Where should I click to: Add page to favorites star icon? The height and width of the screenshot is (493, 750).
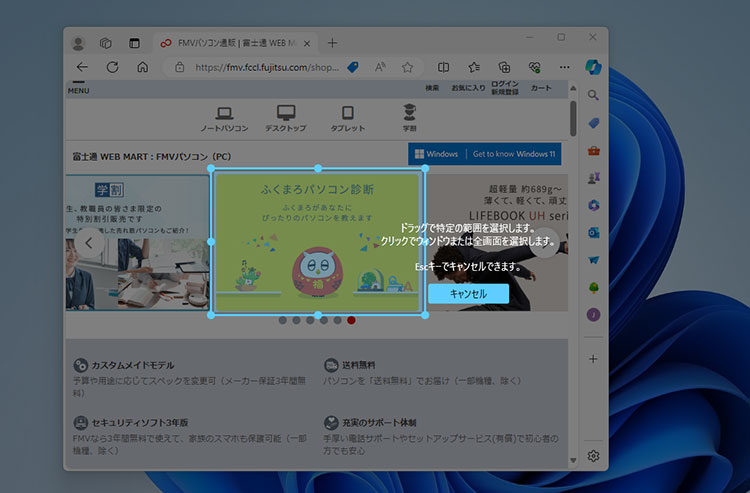point(407,68)
